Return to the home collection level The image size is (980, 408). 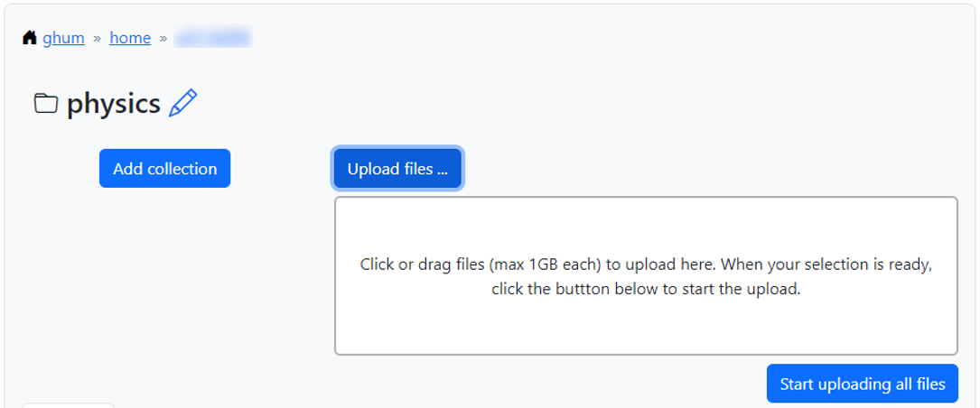tap(130, 38)
